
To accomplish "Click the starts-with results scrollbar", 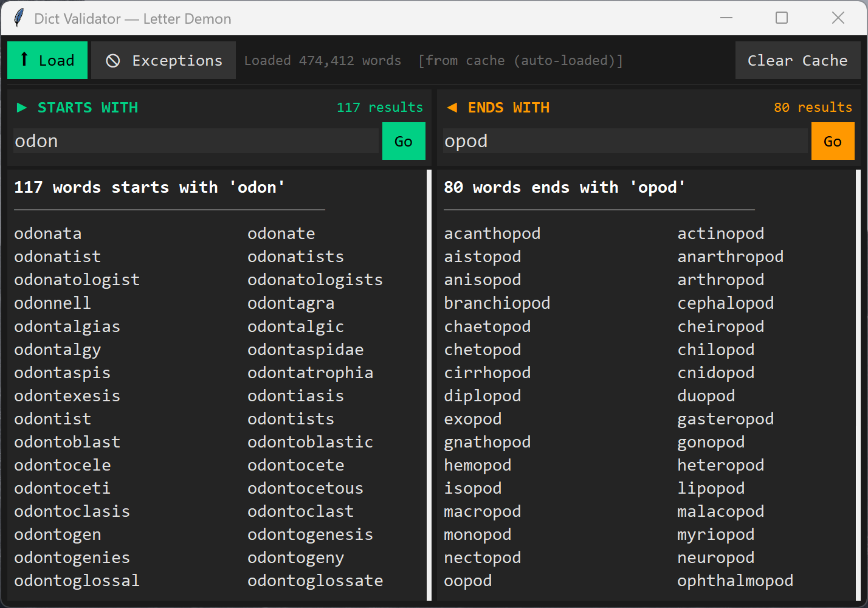I will [x=429, y=385].
